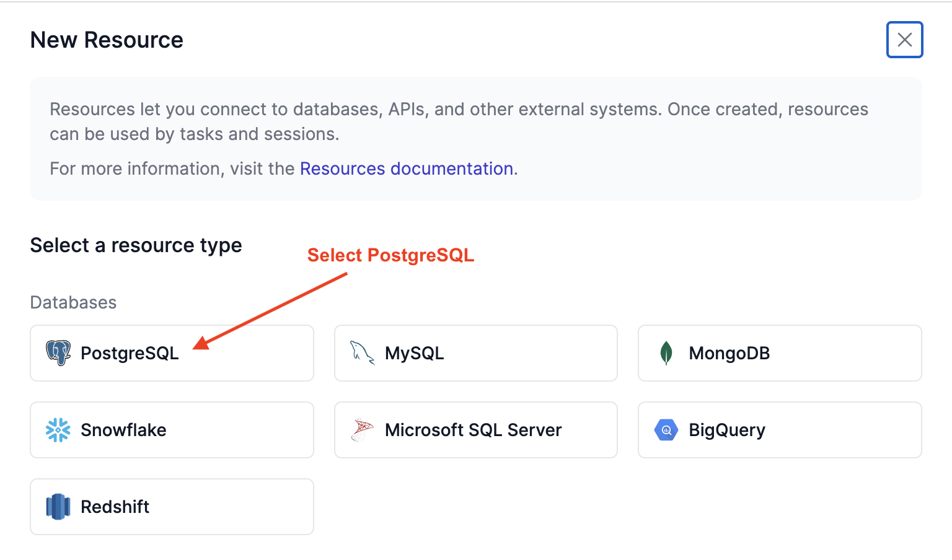This screenshot has width=952, height=560.
Task: Click the Redshift logo icon
Action: pos(58,507)
